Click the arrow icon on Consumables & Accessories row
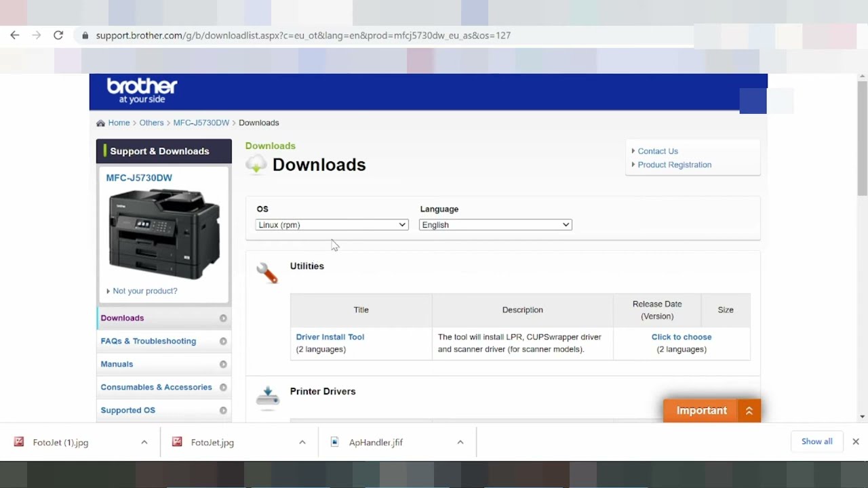 pos(223,387)
